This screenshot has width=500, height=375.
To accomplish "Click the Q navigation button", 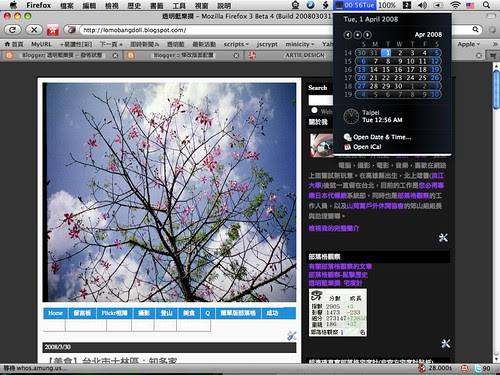I will [207, 313].
